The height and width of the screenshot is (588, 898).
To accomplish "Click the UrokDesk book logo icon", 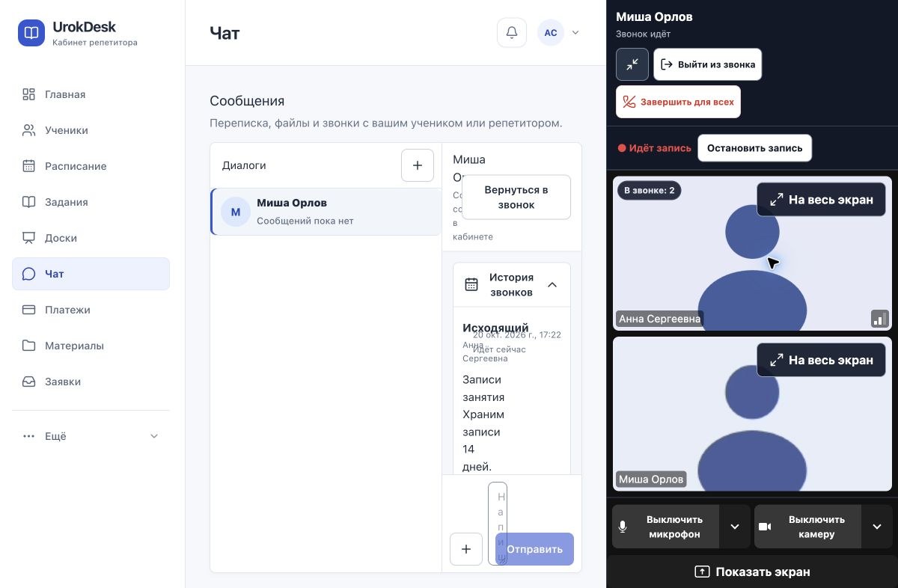I will (31, 33).
